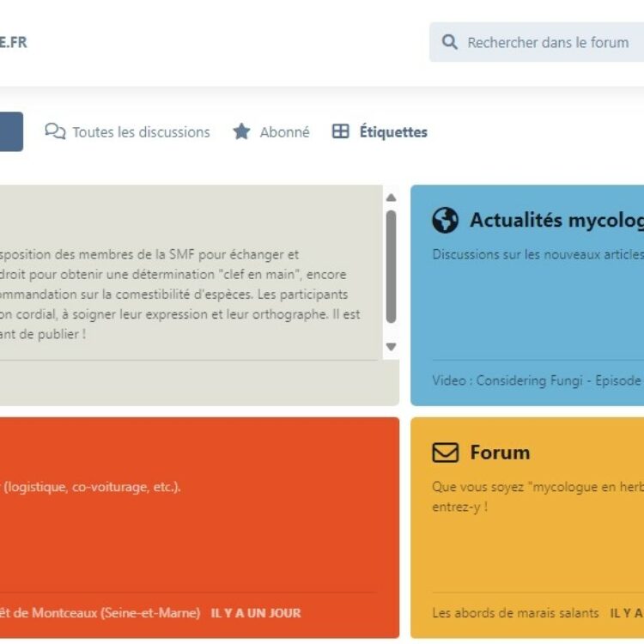Image resolution: width=644 pixels, height=644 pixels.
Task: Click the grey tile's scrollbar thumb
Action: coord(392,266)
